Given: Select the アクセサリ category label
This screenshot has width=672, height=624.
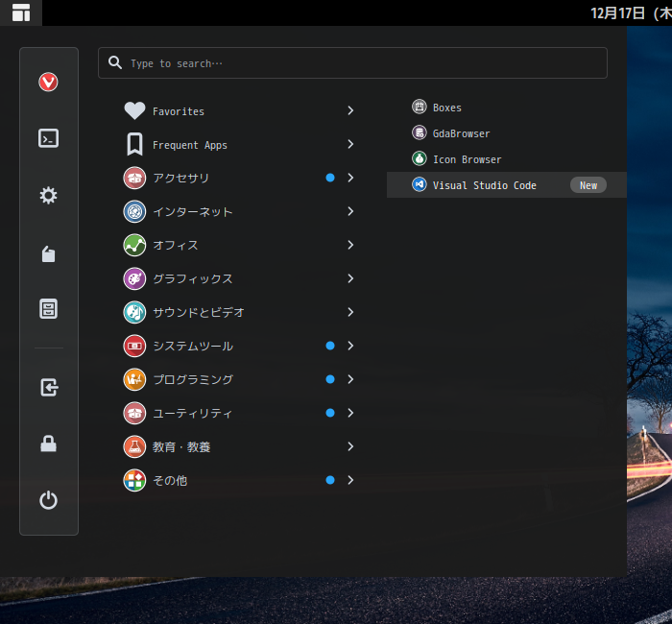Looking at the screenshot, I should click(x=180, y=178).
